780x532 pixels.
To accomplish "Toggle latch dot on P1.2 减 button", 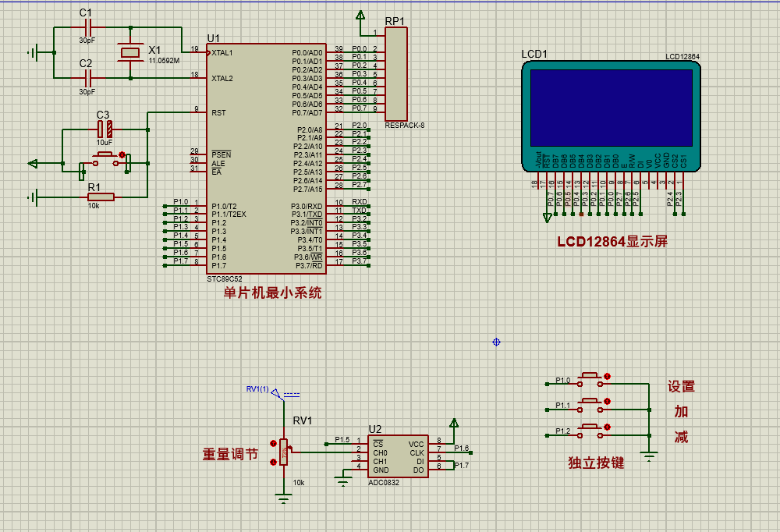I will [608, 427].
